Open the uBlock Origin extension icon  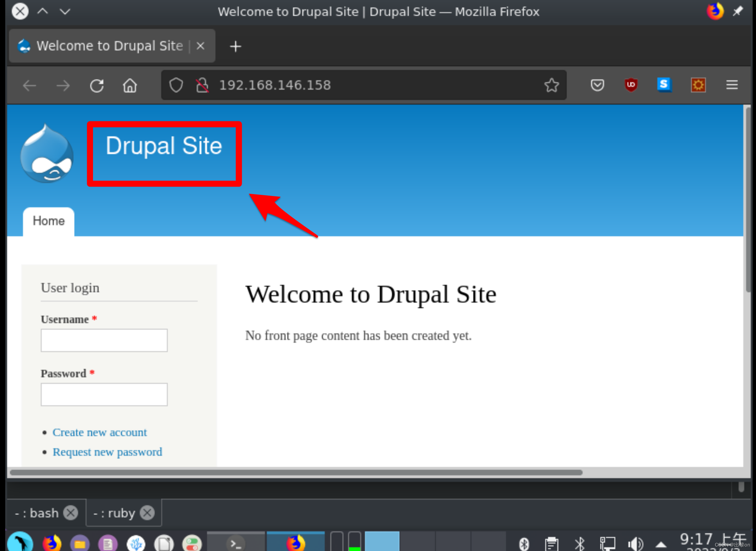[631, 85]
